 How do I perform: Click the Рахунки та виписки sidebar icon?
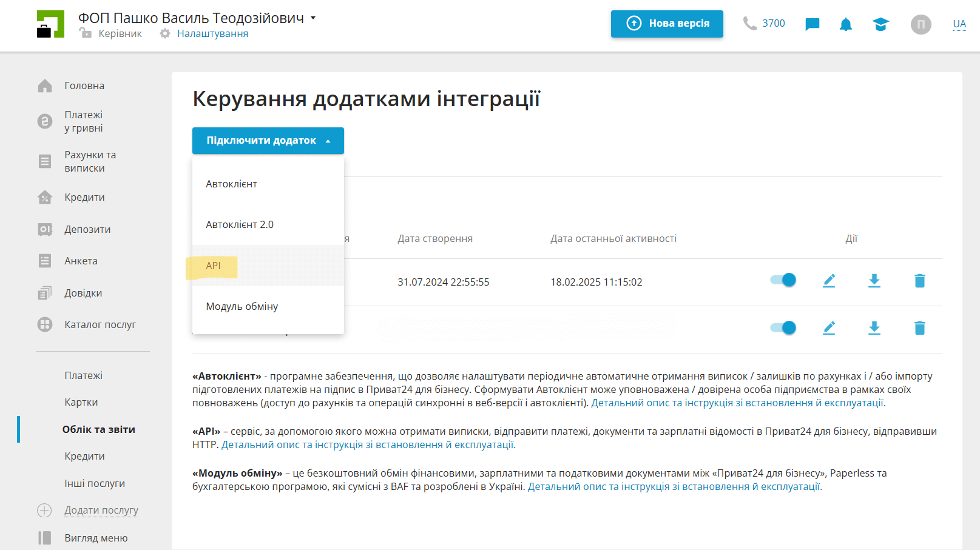pos(45,161)
